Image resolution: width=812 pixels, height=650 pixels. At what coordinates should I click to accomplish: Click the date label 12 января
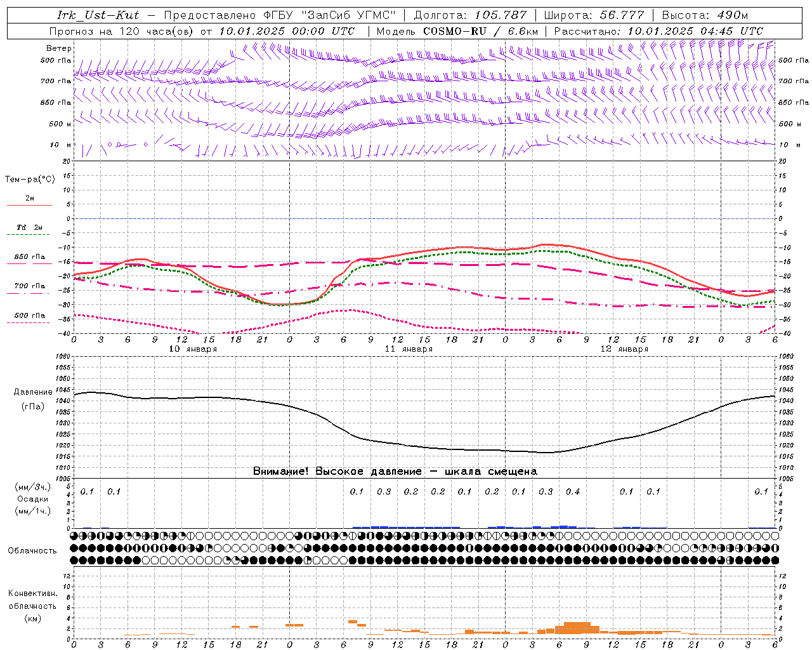point(624,348)
